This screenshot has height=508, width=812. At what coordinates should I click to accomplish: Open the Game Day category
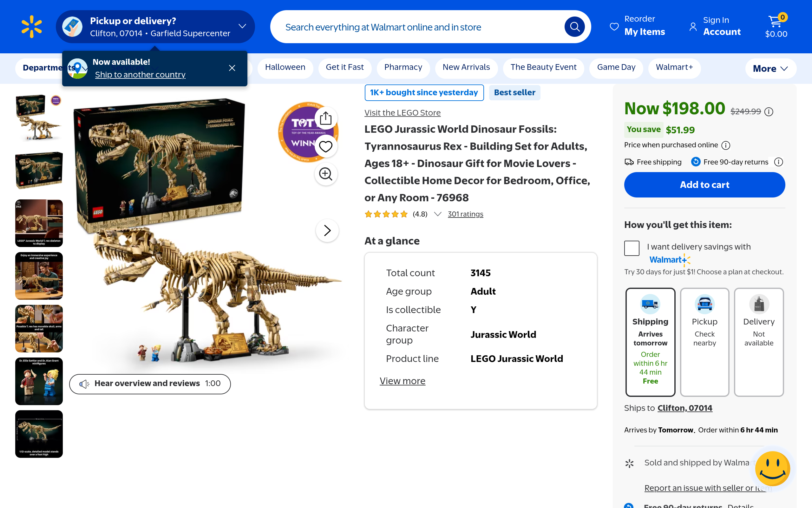click(616, 68)
